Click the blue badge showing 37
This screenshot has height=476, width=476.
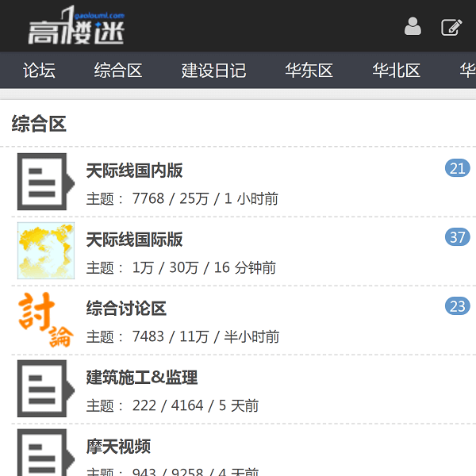coord(457,237)
